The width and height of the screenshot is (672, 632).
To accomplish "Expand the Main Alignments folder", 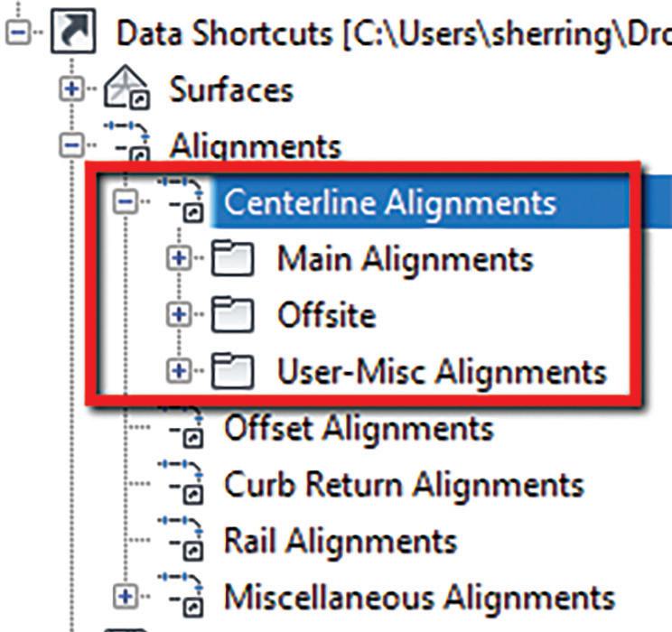I will tap(179, 258).
